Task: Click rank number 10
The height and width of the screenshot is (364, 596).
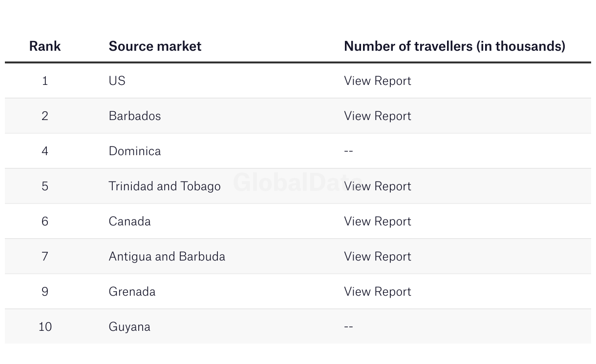Action: point(45,326)
